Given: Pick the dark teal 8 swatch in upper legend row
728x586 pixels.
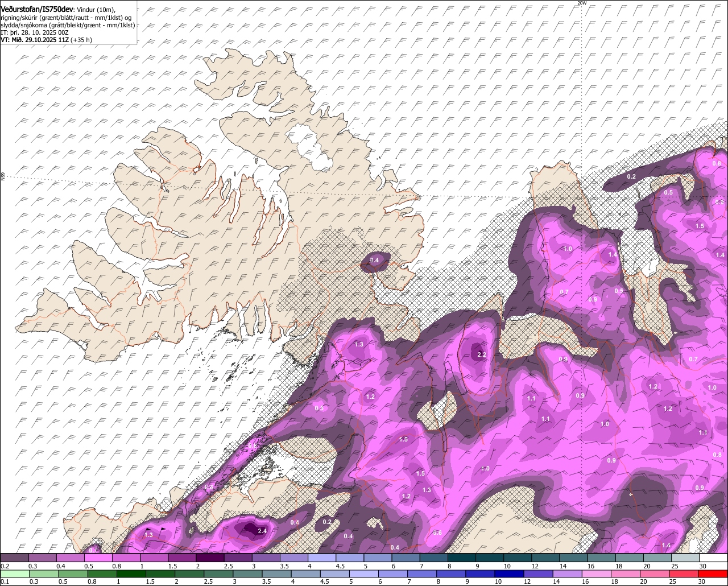Looking at the screenshot, I should pos(461,558).
